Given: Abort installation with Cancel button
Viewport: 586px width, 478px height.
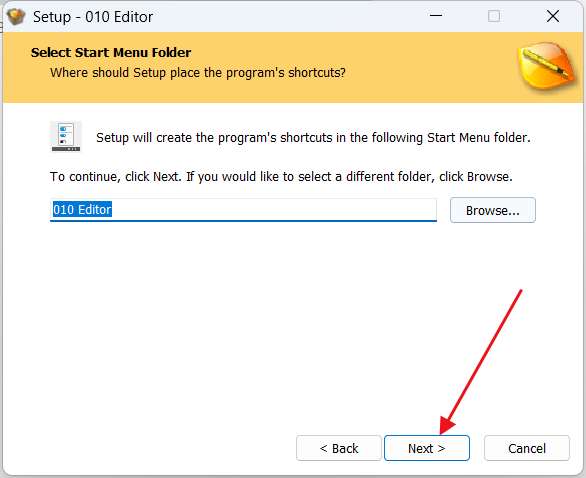Looking at the screenshot, I should 527,448.
